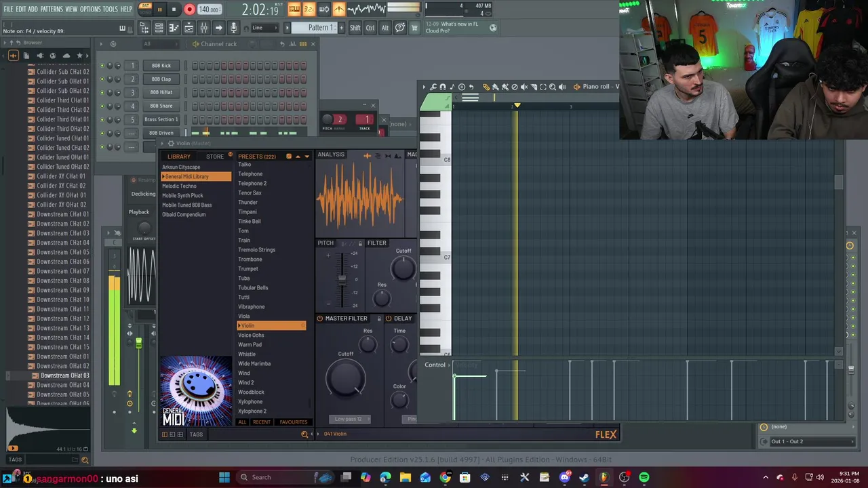Click the 808 Driven channel button

point(161,134)
